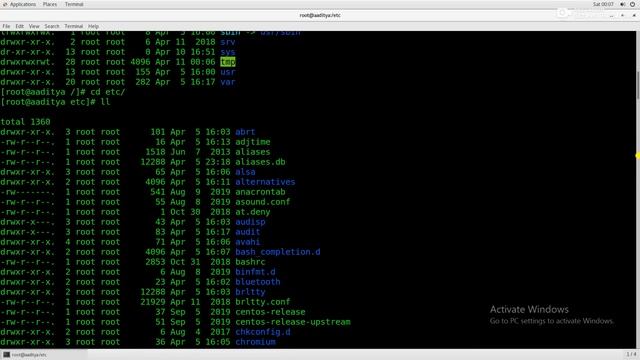Click the brltty.conf file name

coord(262,302)
